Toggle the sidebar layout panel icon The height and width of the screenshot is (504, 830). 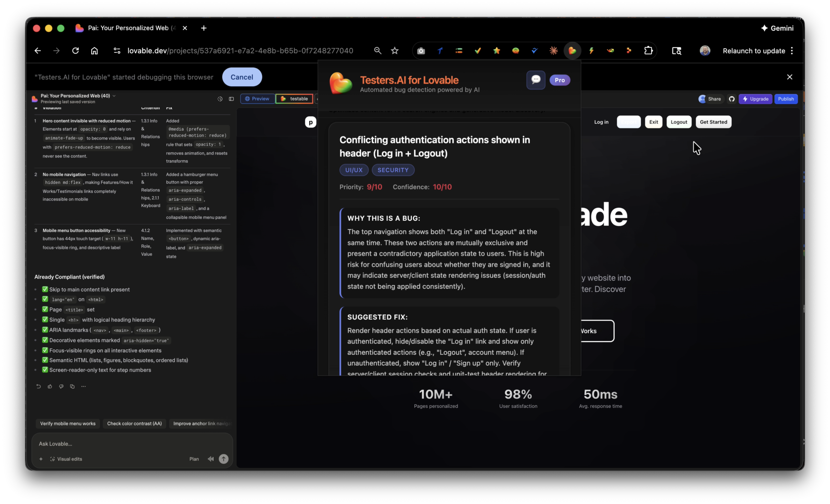pyautogui.click(x=231, y=99)
